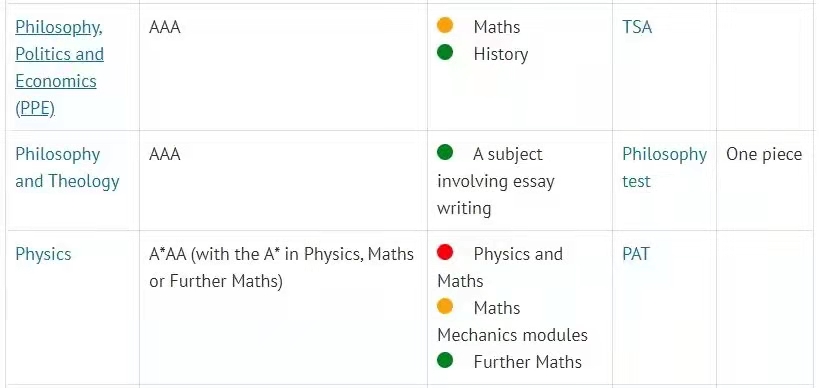Open the Physics course link
This screenshot has width=819, height=388.
click(x=43, y=254)
